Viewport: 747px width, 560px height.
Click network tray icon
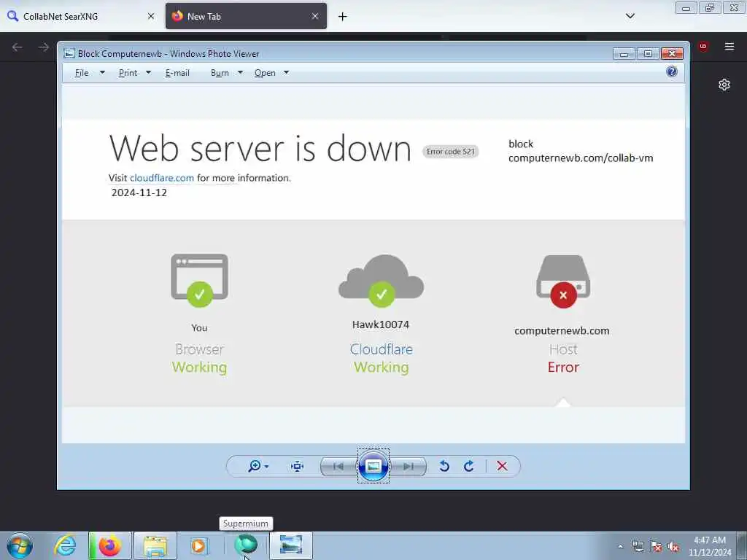pyautogui.click(x=638, y=547)
